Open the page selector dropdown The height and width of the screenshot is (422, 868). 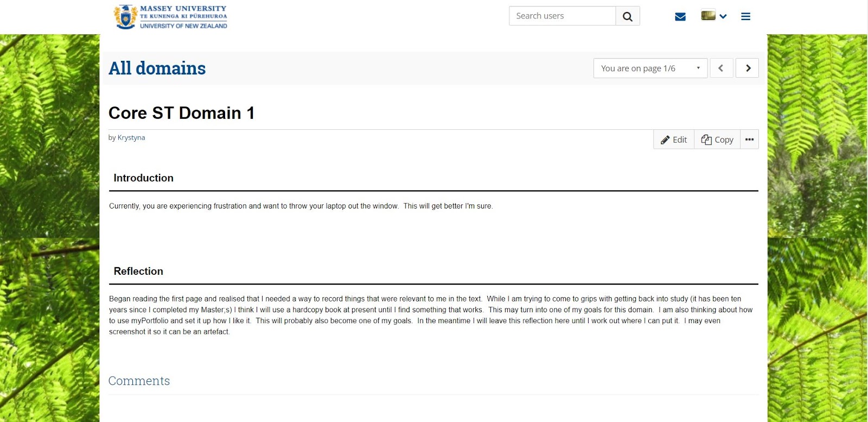(650, 68)
